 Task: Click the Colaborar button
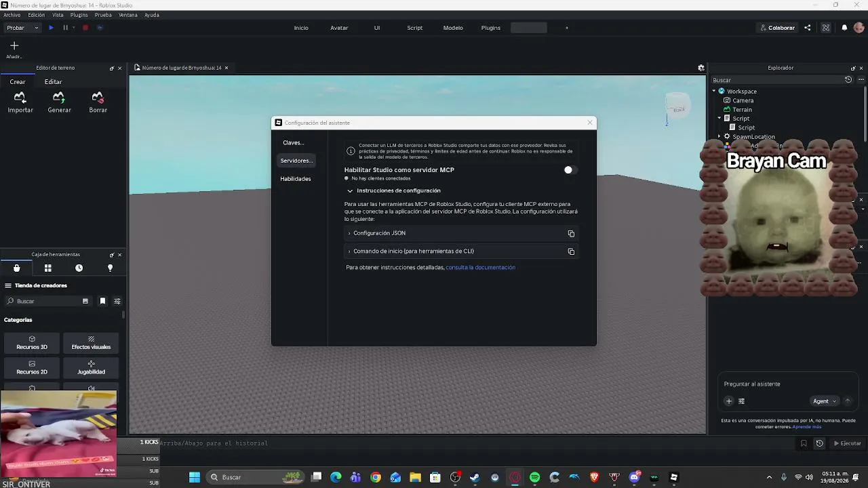point(777,28)
